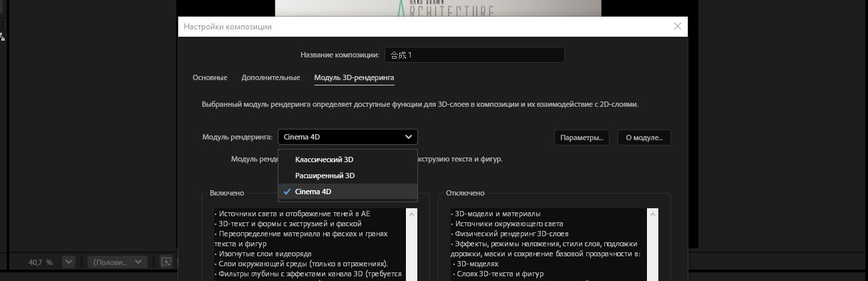Click the 'Выбранный модуль рендеринга' description text
Screen dimensions: 868x281
coord(420,105)
